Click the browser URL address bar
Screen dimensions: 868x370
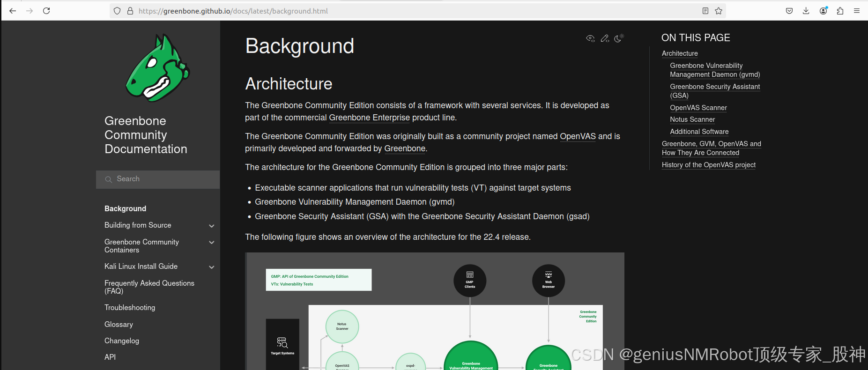point(417,11)
